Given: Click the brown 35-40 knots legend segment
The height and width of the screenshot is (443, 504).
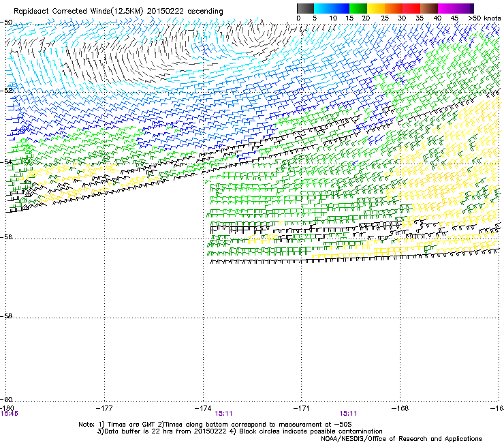Looking at the screenshot, I should (429, 8).
